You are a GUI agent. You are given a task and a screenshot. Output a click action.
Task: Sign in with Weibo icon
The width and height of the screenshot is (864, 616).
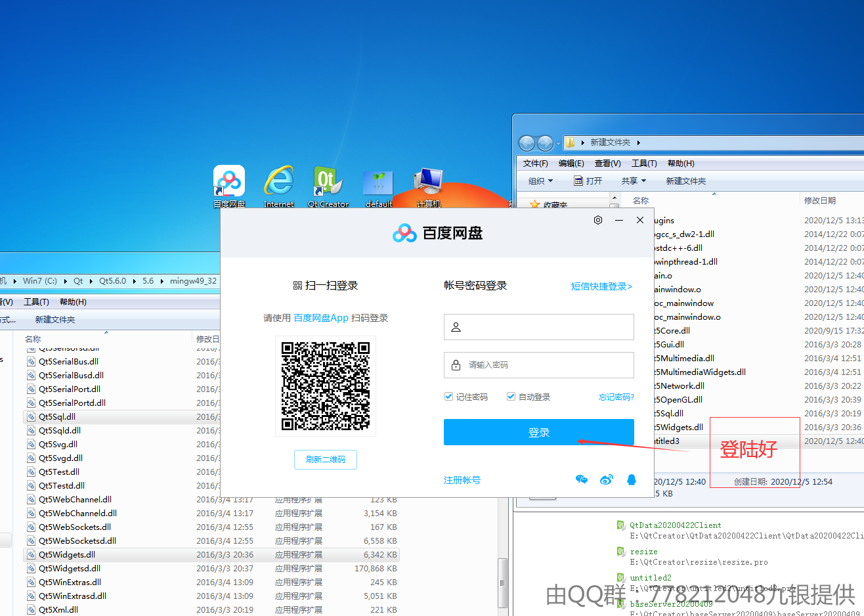607,479
